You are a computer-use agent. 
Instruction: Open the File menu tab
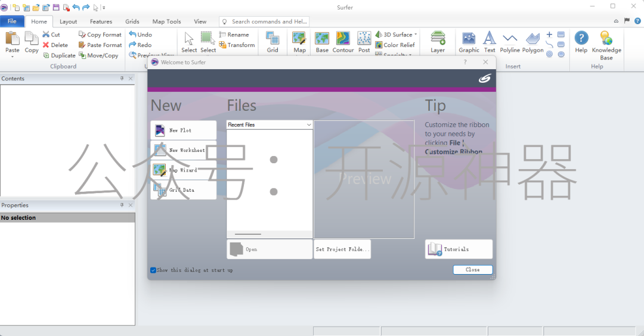click(x=12, y=21)
